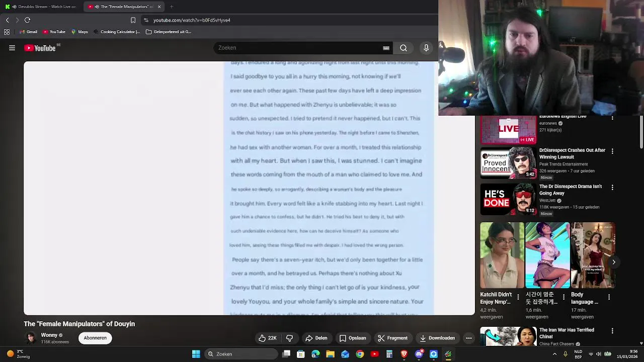Image resolution: width=644 pixels, height=362 pixels.
Task: Open WestJett channel name
Action: (547, 200)
